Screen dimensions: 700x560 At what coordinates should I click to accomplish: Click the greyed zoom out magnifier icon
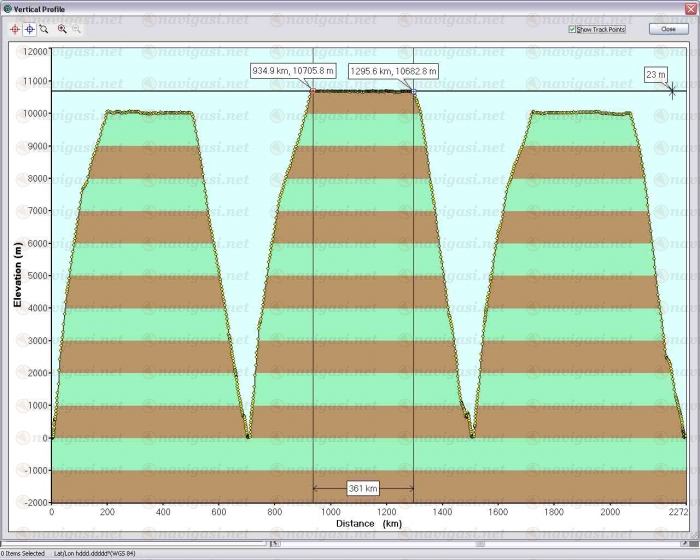click(x=77, y=30)
